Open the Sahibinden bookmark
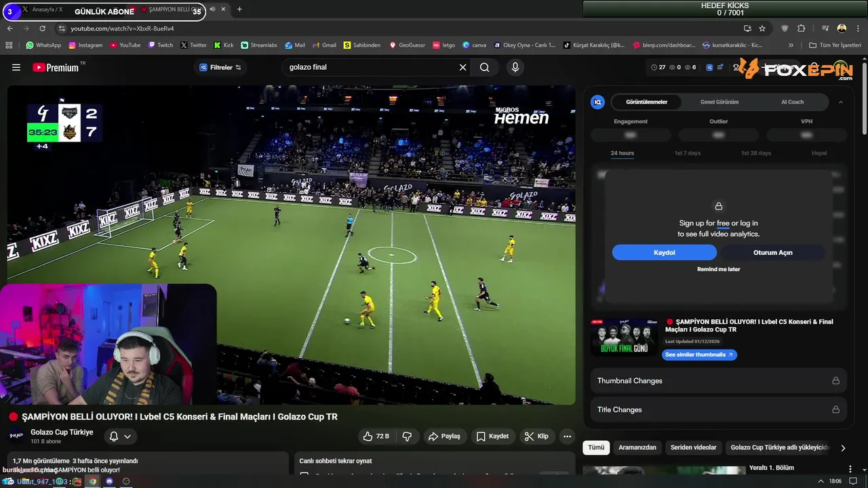 click(x=362, y=45)
